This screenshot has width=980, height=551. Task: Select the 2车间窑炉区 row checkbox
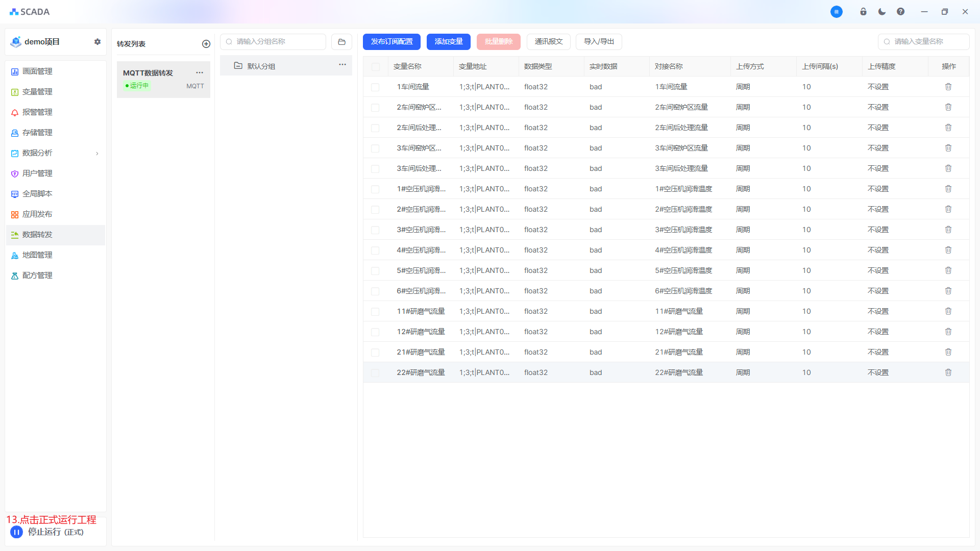tap(375, 108)
